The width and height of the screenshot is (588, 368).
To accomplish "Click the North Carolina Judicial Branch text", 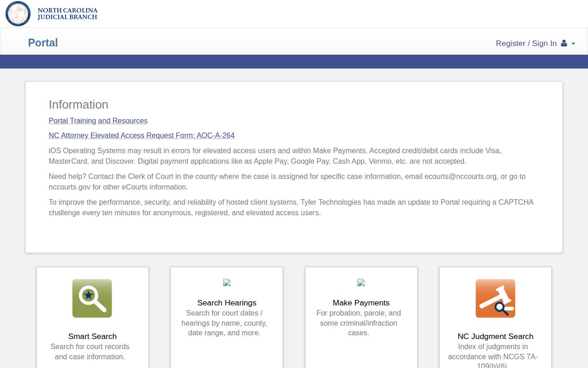I will (67, 13).
